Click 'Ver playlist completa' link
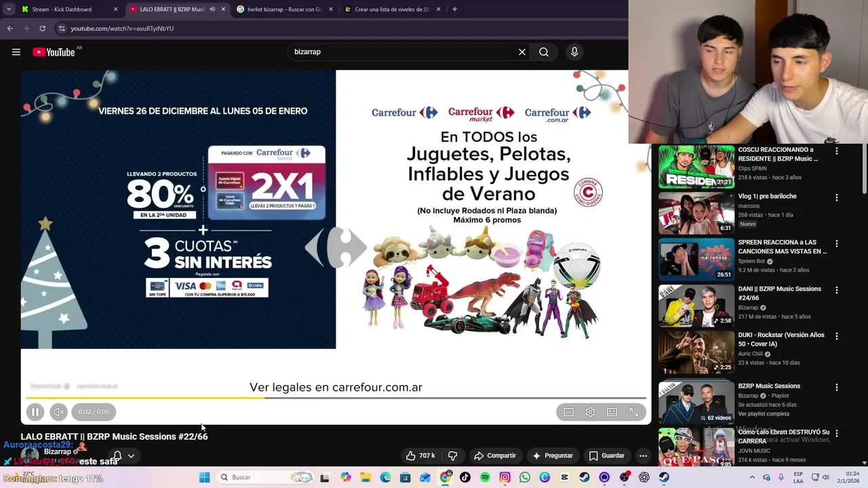Screen dimensions: 868x488 pos(764,414)
